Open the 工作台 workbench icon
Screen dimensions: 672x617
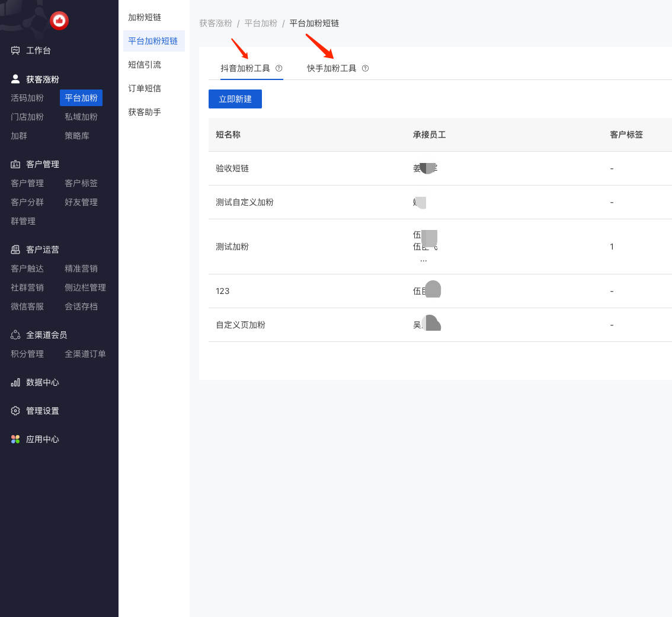pos(15,50)
